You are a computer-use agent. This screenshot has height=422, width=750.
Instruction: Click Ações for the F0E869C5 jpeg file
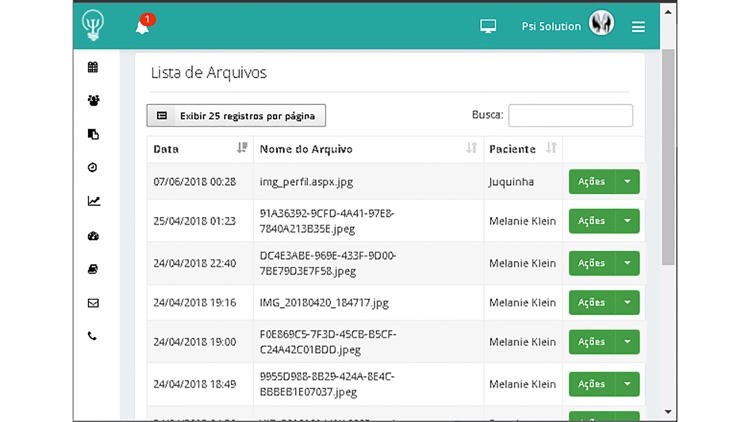[x=592, y=342]
